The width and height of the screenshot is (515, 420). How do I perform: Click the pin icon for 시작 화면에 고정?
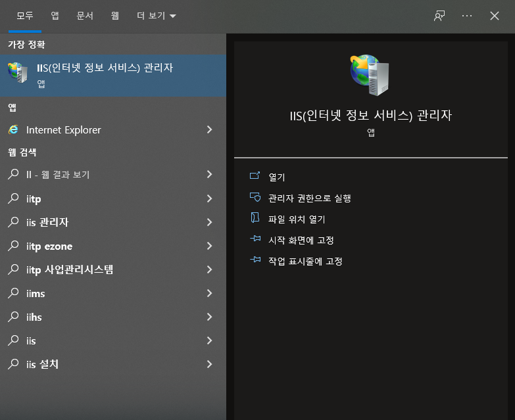255,239
